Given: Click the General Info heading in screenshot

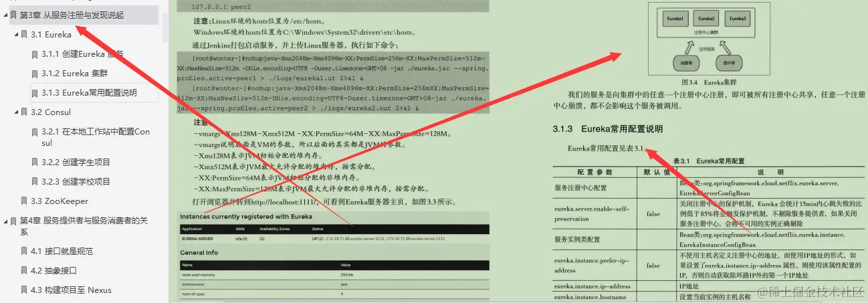Looking at the screenshot, I should (x=199, y=253).
